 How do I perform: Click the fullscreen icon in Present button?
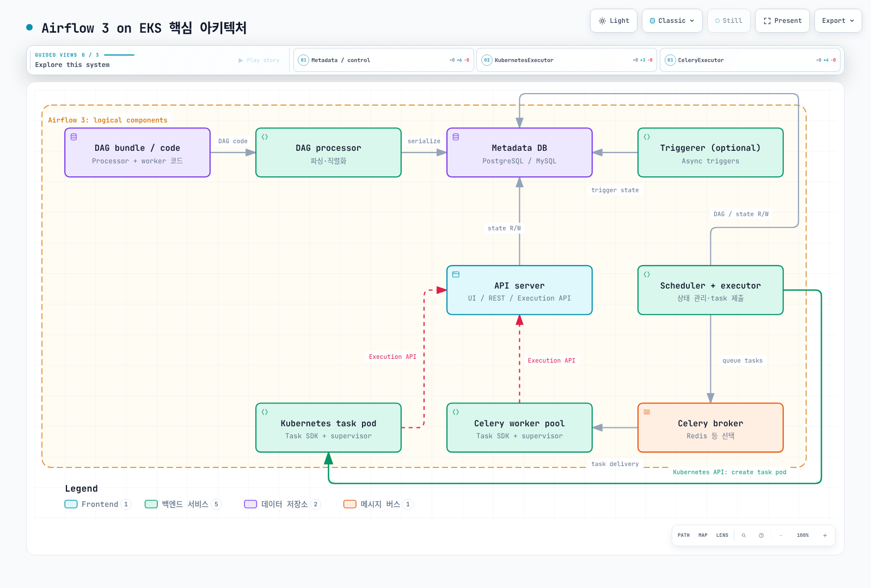tap(767, 21)
